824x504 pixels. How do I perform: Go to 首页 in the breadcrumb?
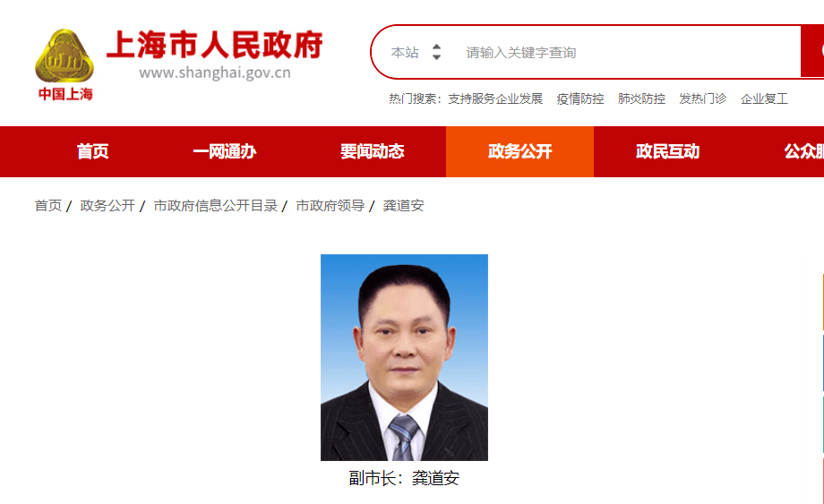point(48,205)
